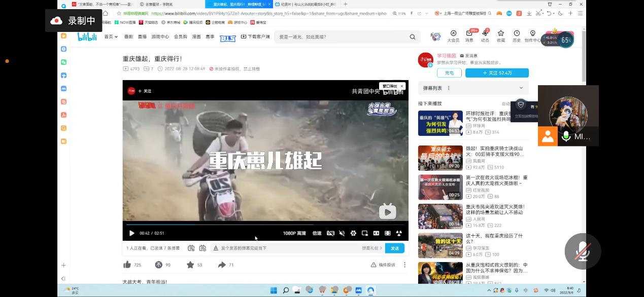The width and height of the screenshot is (644, 297).
Task: Open the player settings gear
Action: pyautogui.click(x=353, y=233)
